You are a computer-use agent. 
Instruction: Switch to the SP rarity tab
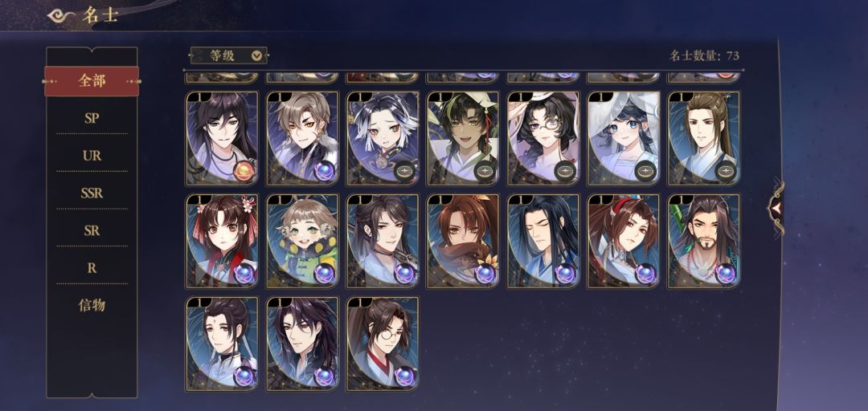pos(92,118)
